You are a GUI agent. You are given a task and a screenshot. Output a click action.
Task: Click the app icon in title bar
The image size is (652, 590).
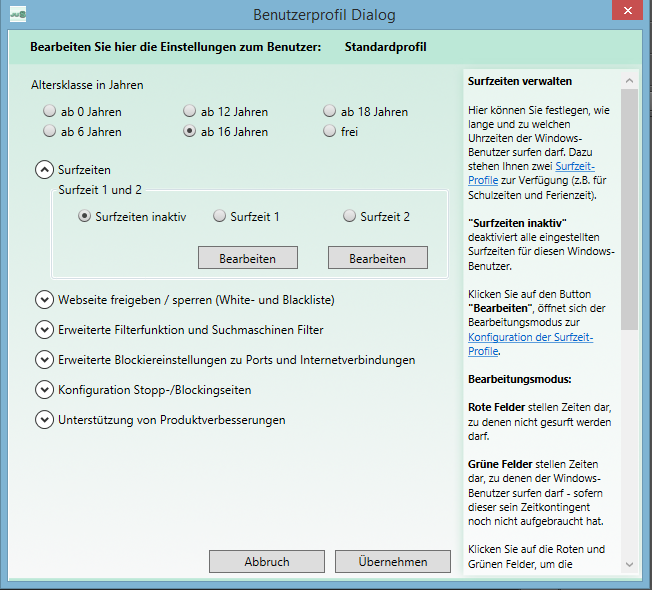tap(18, 14)
